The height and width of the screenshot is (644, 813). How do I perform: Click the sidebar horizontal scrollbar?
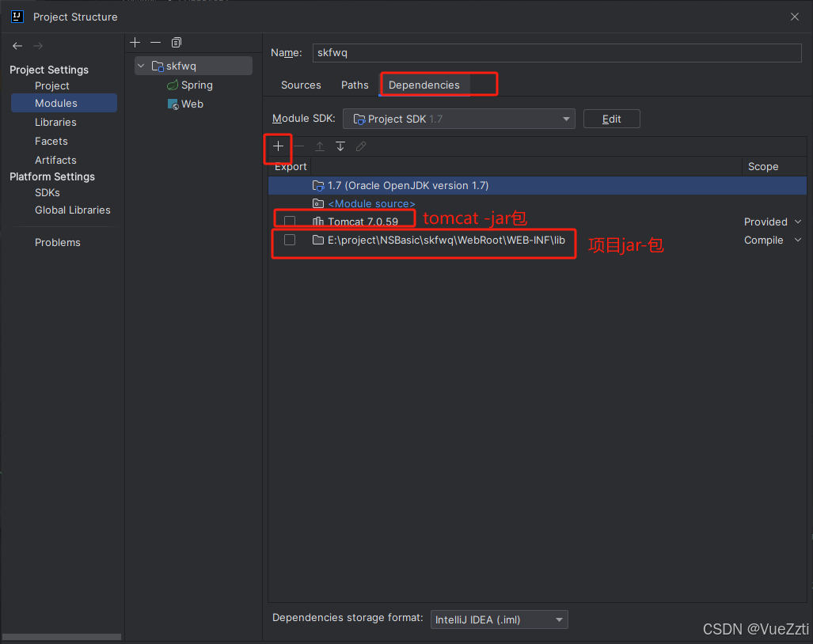[x=62, y=637]
